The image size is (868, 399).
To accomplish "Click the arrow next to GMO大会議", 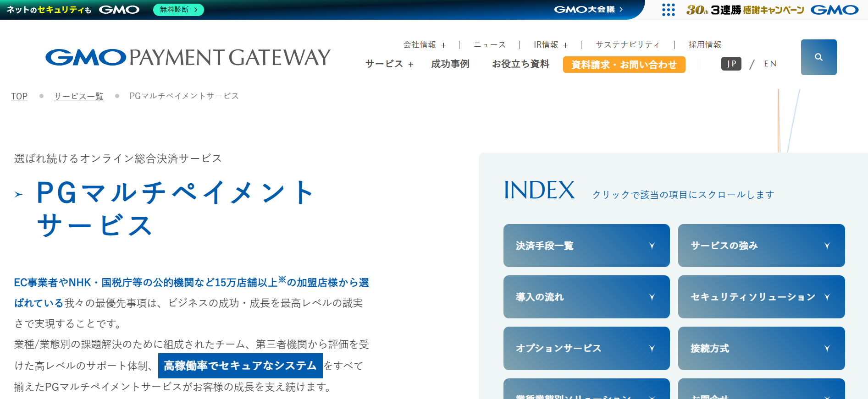I will click(621, 10).
